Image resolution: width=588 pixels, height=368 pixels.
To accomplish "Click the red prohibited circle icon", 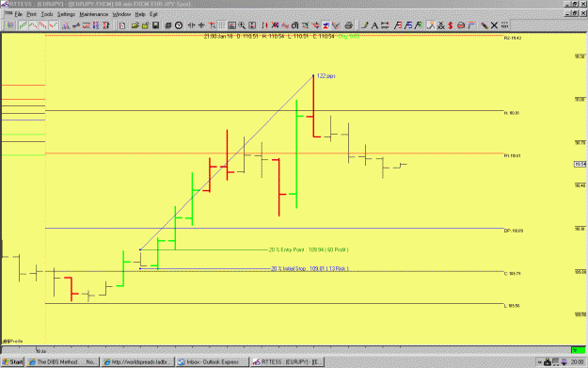I will 461,25.
